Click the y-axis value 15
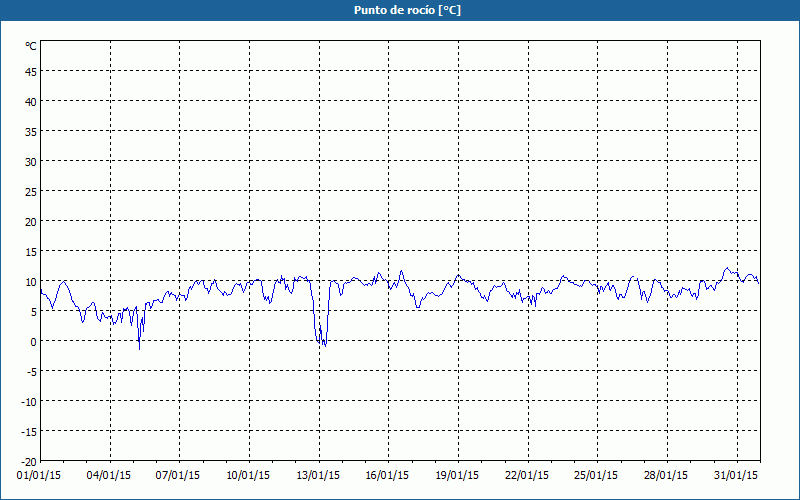 [31, 252]
